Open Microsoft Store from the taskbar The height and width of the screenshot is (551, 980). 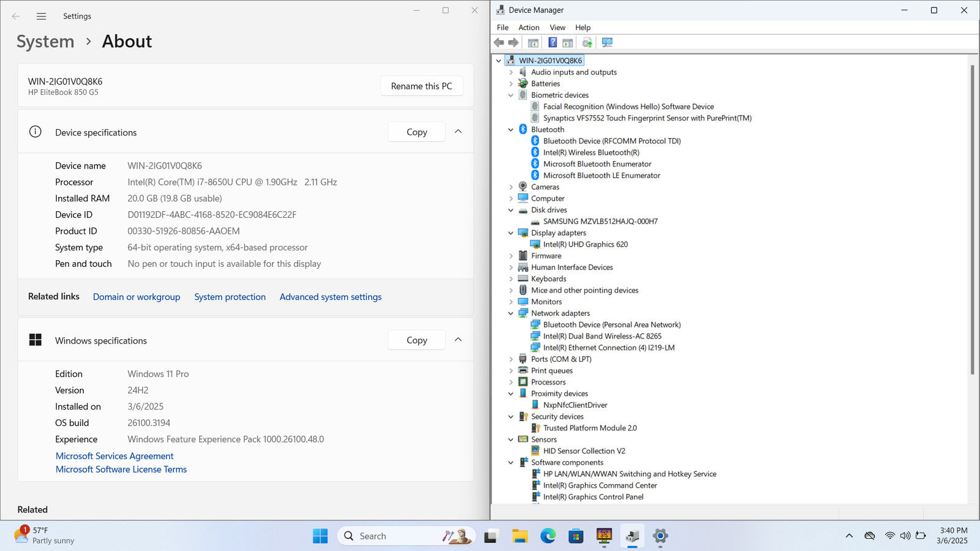coord(576,536)
